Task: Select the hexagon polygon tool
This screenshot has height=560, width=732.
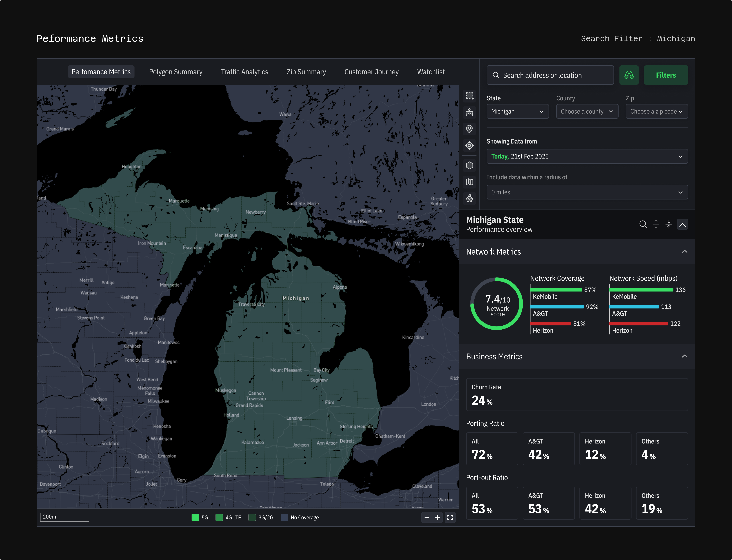Action: 470,165
